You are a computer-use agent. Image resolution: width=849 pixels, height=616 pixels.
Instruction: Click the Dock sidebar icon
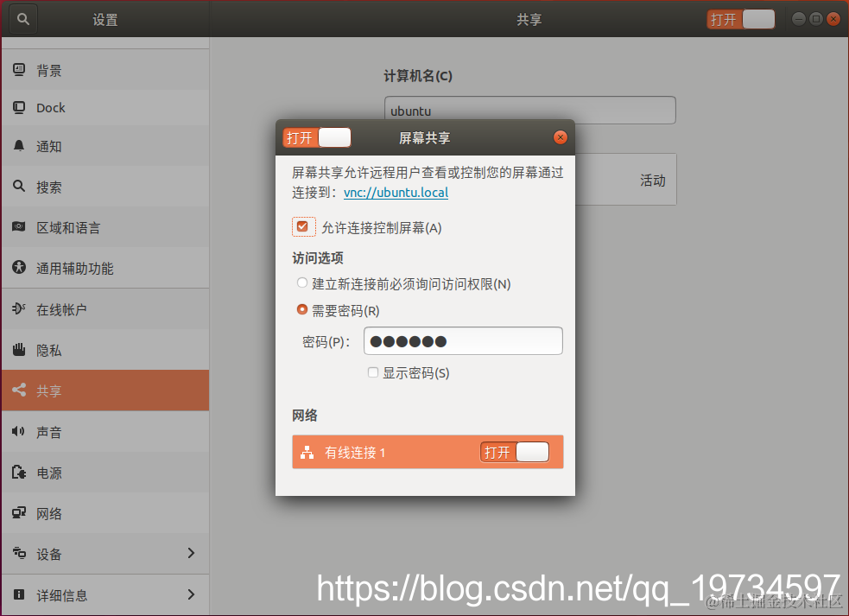coord(19,108)
